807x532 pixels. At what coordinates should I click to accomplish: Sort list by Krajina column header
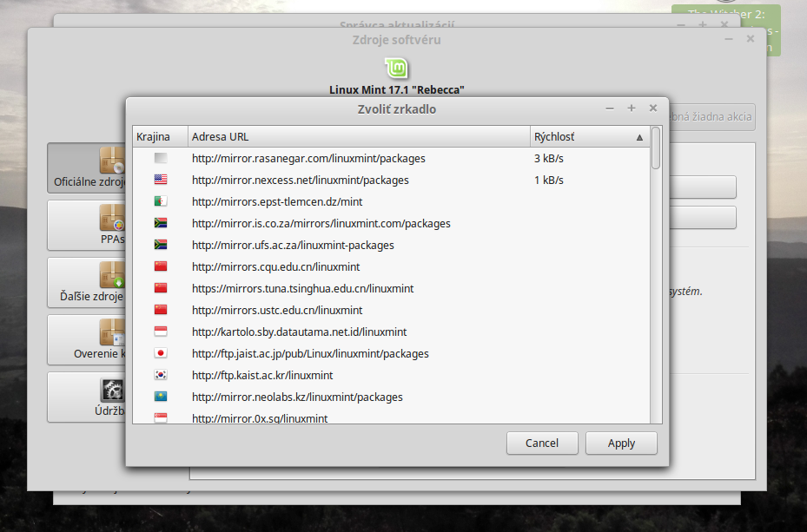[x=159, y=137]
